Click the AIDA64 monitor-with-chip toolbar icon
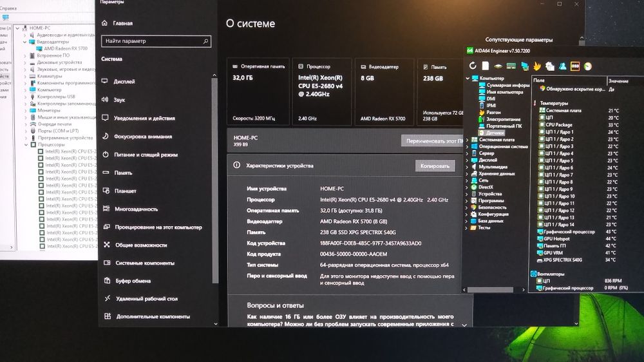Viewport: 644px width, 362px height. coord(524,66)
